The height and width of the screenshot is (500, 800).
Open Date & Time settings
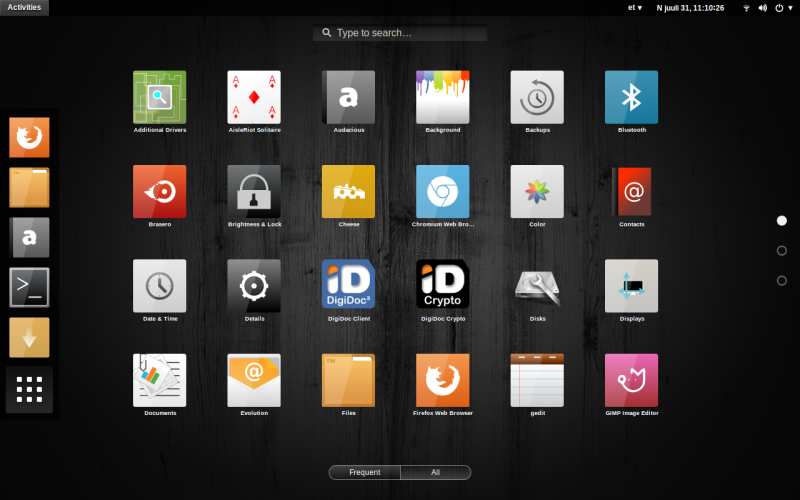[x=160, y=286]
